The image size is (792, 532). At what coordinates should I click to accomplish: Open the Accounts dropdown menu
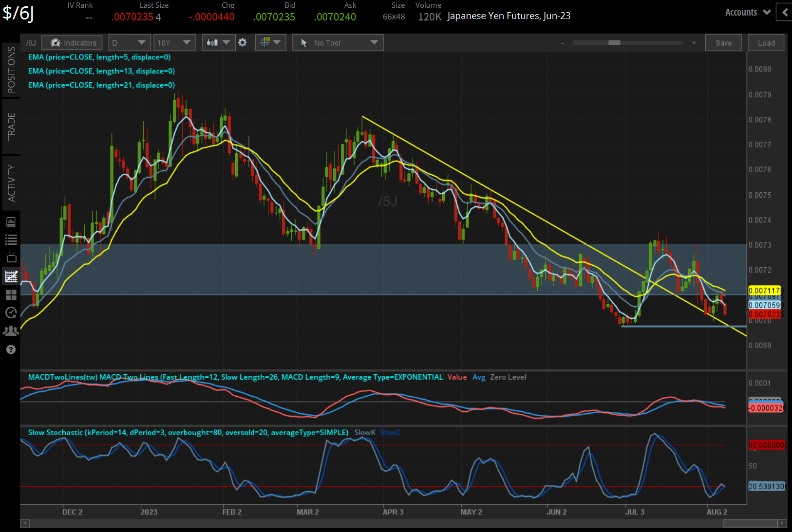point(747,12)
